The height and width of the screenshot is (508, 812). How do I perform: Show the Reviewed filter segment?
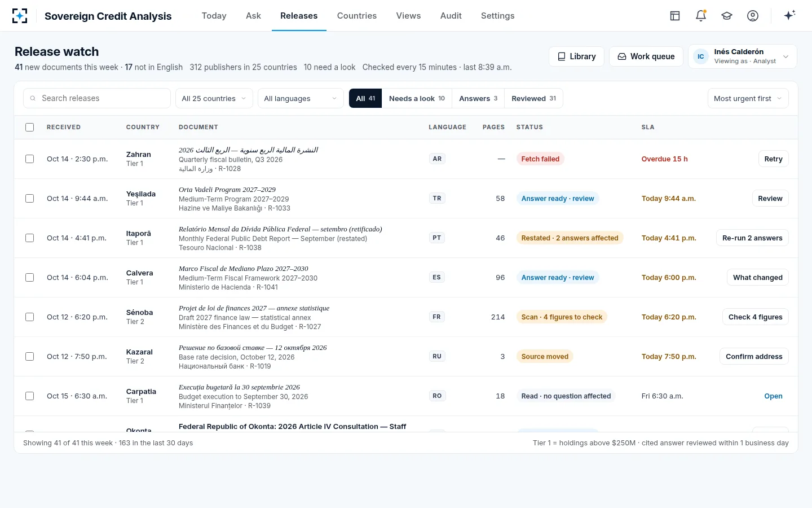(533, 98)
